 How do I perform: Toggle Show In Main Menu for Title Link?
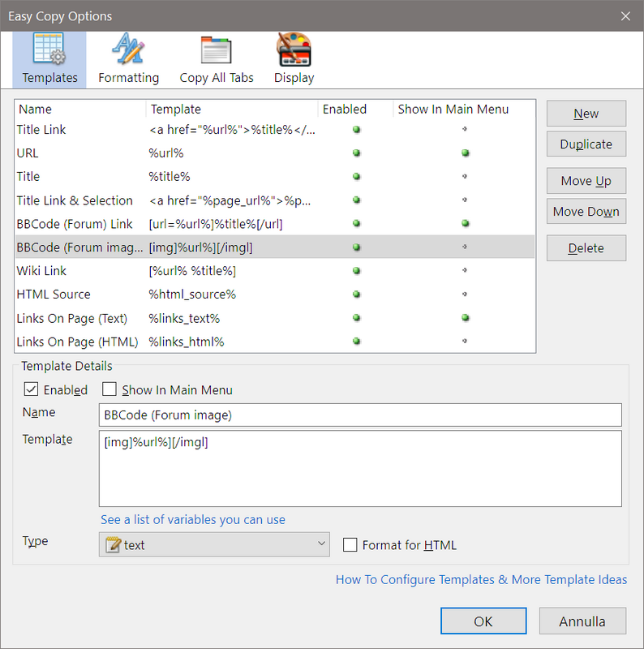coord(465,129)
